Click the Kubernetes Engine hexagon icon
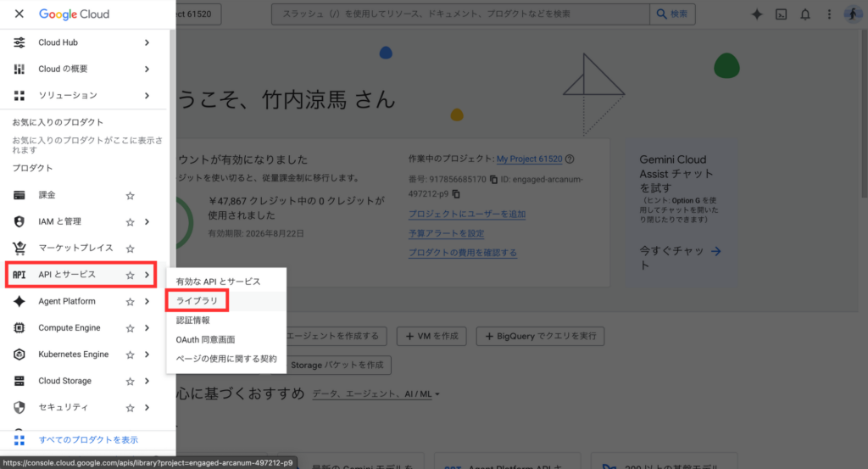The height and width of the screenshot is (469, 868). click(19, 355)
